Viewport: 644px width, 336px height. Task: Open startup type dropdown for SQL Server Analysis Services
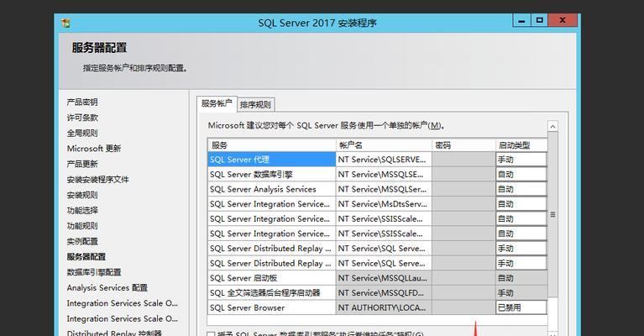521,189
